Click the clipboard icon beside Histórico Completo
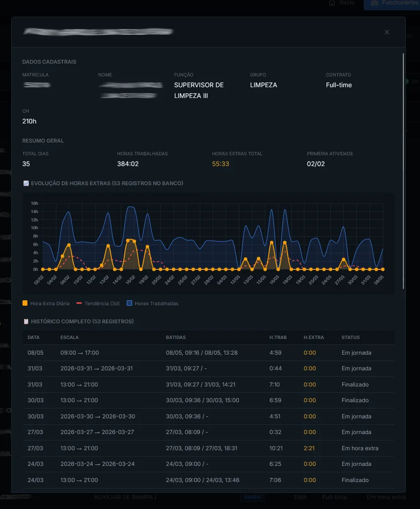The image size is (420, 509). (26, 321)
